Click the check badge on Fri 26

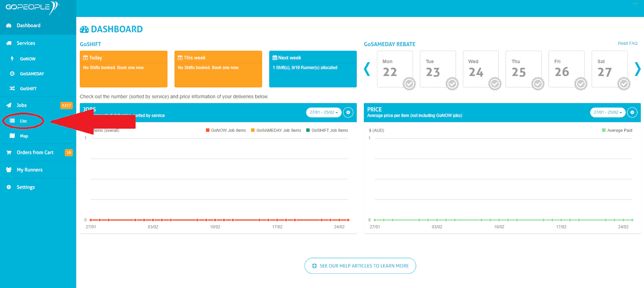581,84
